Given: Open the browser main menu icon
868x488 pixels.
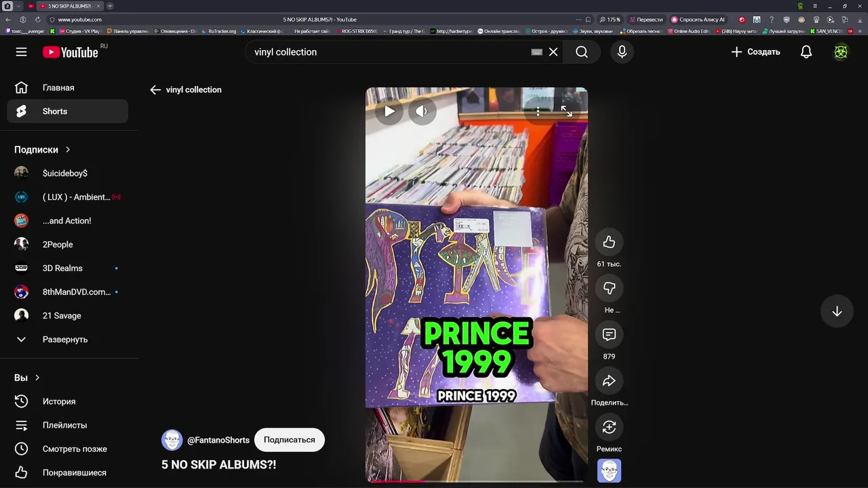Looking at the screenshot, I should tap(815, 6).
